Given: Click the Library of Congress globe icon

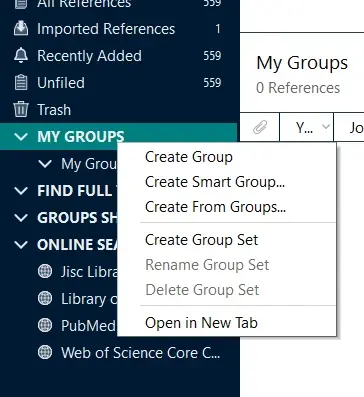Looking at the screenshot, I should click(45, 298).
